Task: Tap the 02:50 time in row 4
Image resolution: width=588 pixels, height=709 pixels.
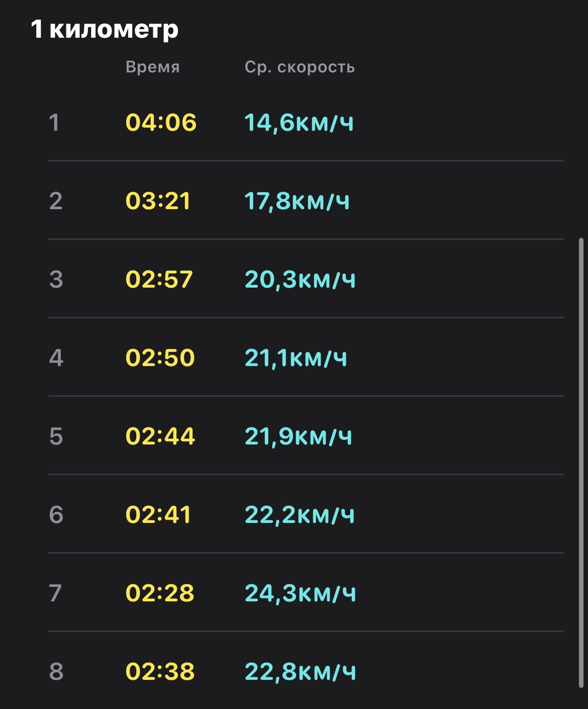Action: click(160, 358)
